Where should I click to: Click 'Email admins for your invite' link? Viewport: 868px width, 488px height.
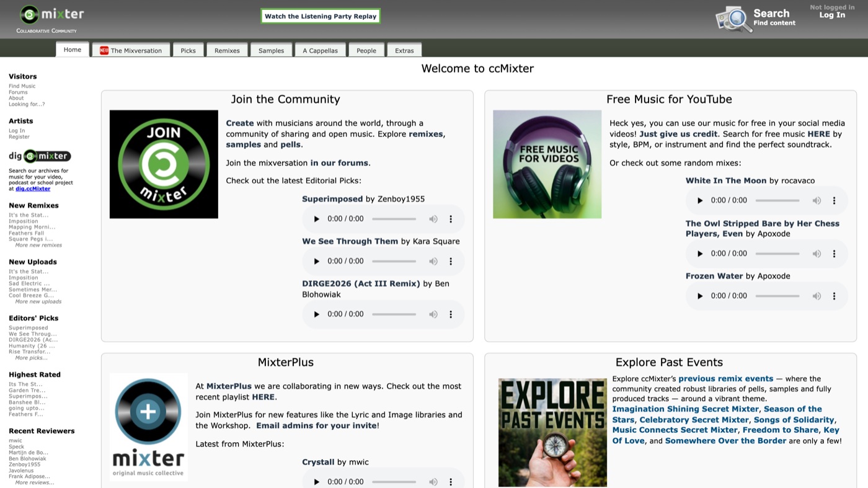click(x=316, y=425)
